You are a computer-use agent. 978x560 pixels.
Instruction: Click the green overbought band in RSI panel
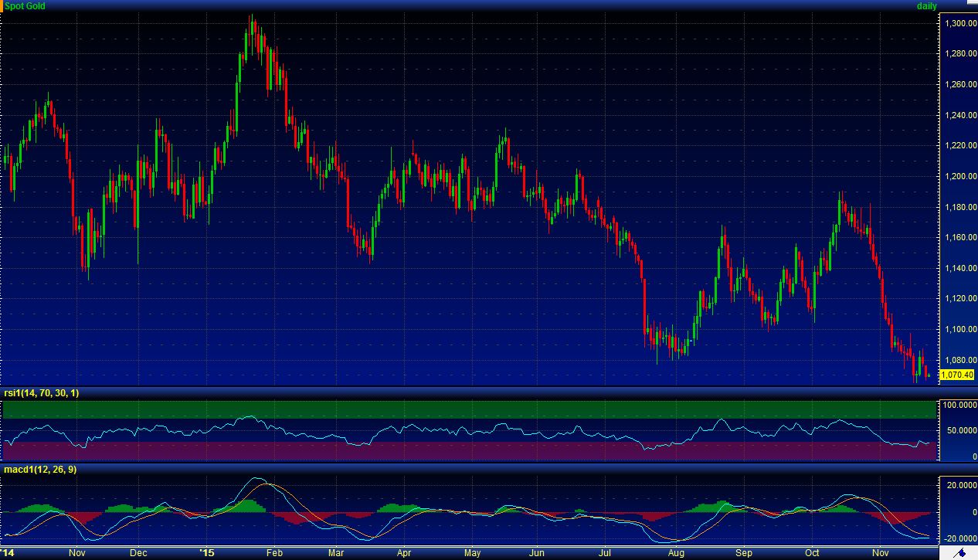464,409
